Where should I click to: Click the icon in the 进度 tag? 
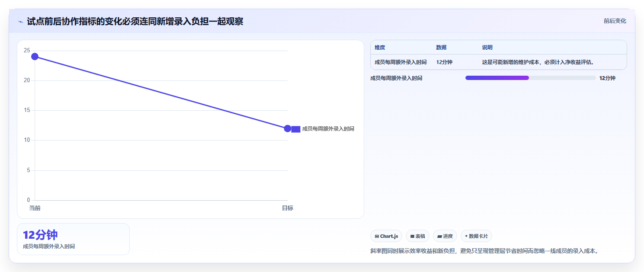pos(439,237)
